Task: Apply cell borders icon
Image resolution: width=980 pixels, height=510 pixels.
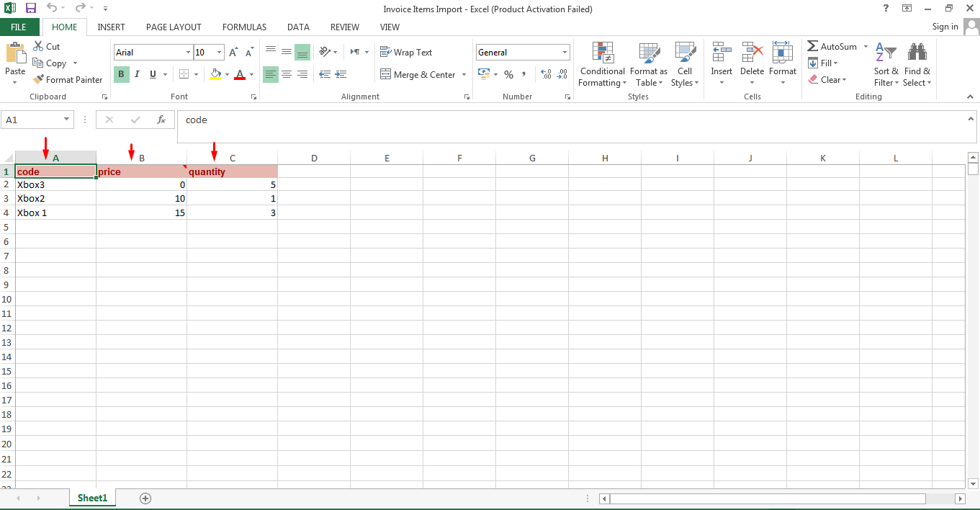Action: tap(184, 74)
